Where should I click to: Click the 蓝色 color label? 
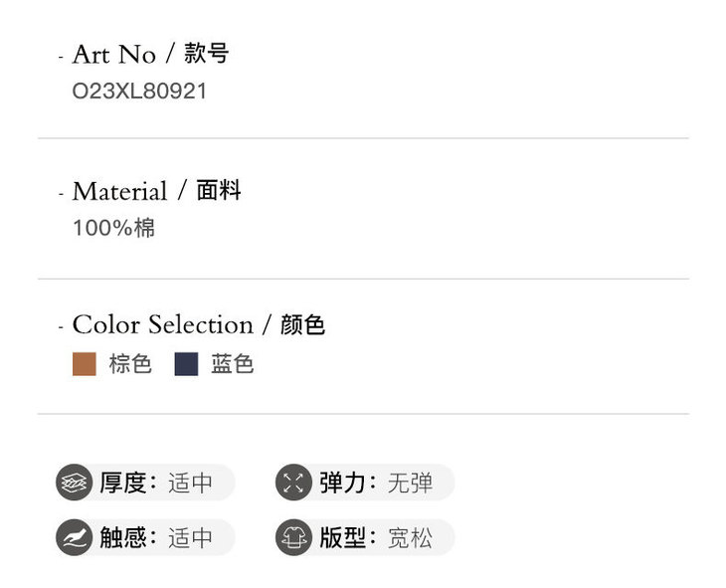pos(233,364)
